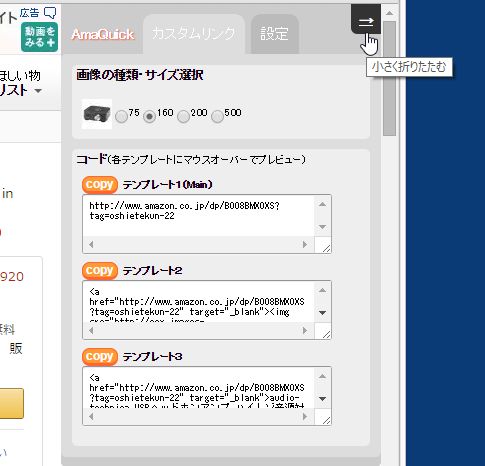
Task: Select the 75 image size radio
Action: 121,117
